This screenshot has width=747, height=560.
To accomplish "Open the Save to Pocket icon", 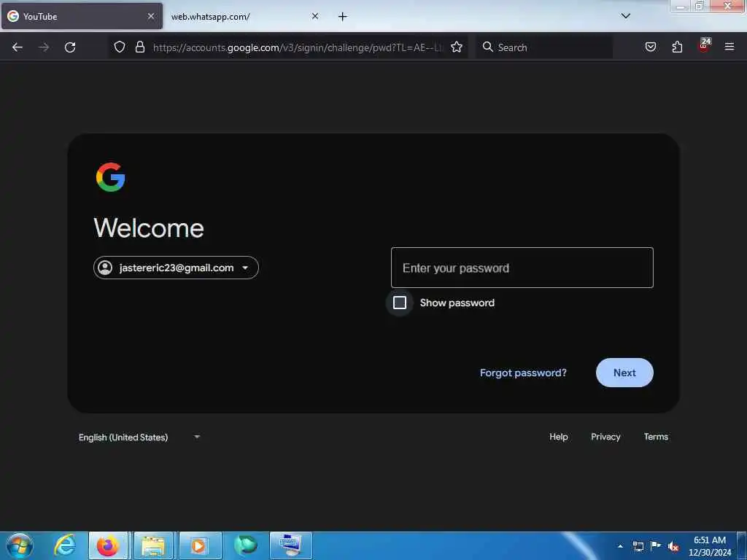I will pyautogui.click(x=651, y=47).
